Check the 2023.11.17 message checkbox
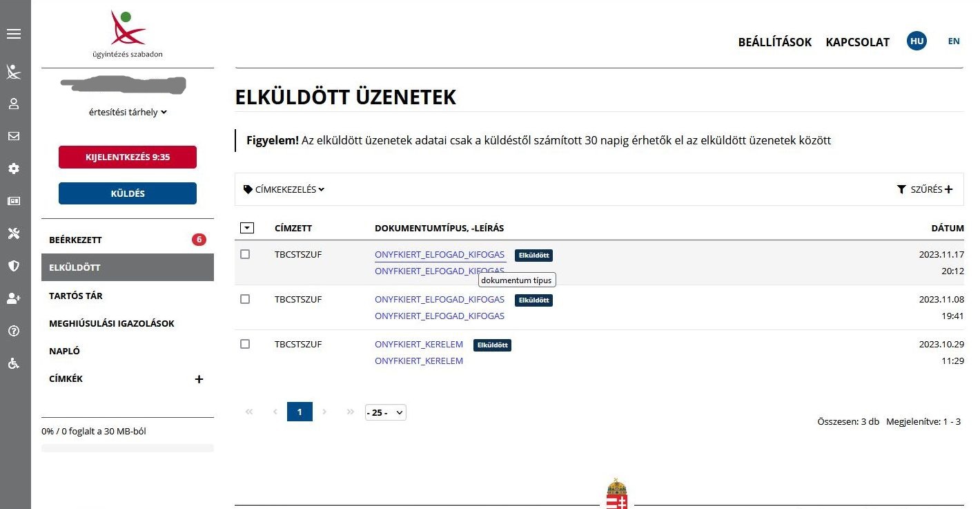980x509 pixels. coord(245,254)
